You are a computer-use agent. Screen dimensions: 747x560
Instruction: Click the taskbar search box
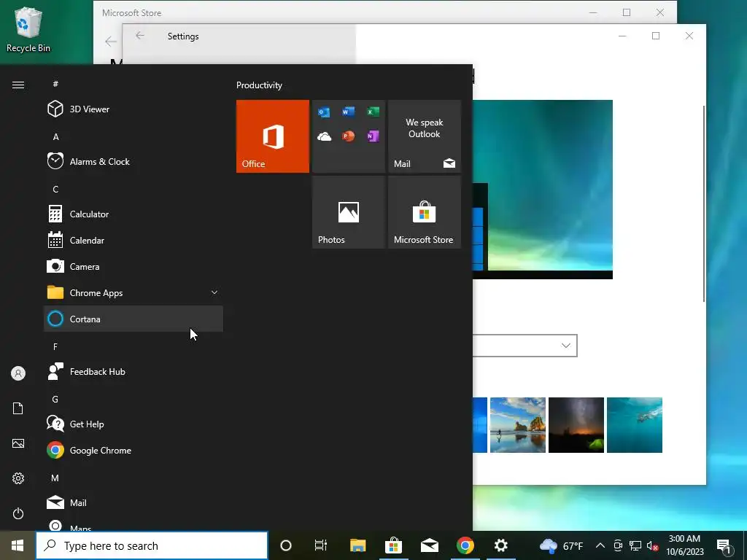click(x=152, y=545)
